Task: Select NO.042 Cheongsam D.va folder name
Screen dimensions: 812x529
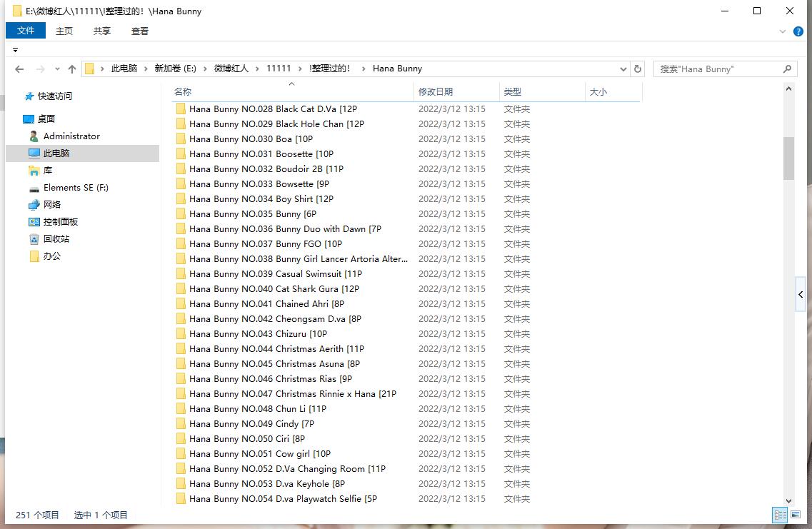Action: click(276, 319)
